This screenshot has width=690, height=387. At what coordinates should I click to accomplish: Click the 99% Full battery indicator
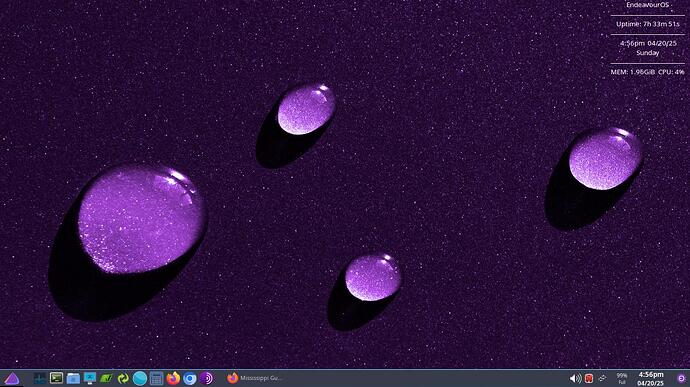[x=622, y=379]
